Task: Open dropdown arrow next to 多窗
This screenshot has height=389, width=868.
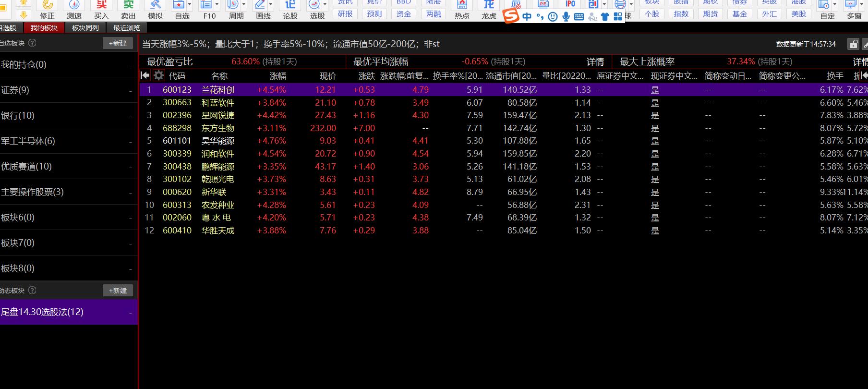Action: pos(862,4)
